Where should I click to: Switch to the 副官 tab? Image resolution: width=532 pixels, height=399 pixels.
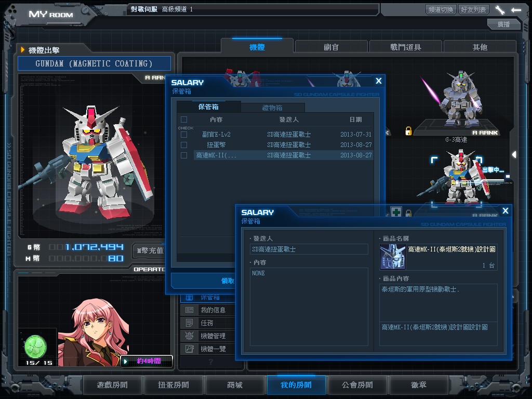331,47
